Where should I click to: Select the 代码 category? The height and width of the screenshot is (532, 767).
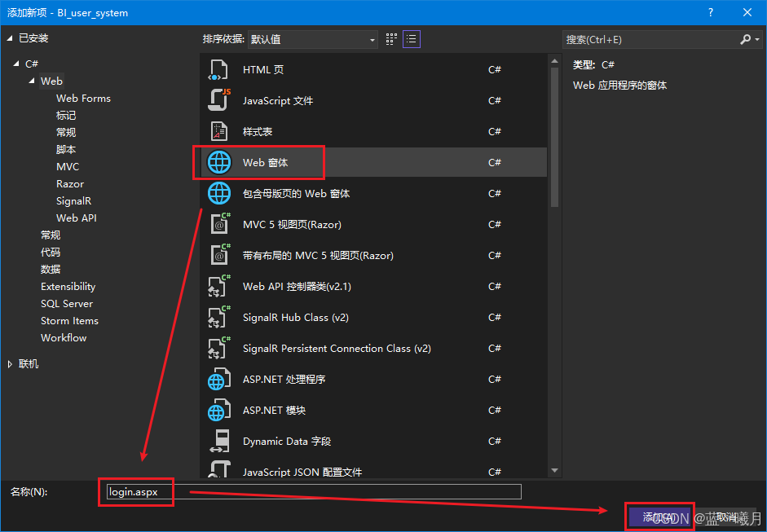(51, 253)
